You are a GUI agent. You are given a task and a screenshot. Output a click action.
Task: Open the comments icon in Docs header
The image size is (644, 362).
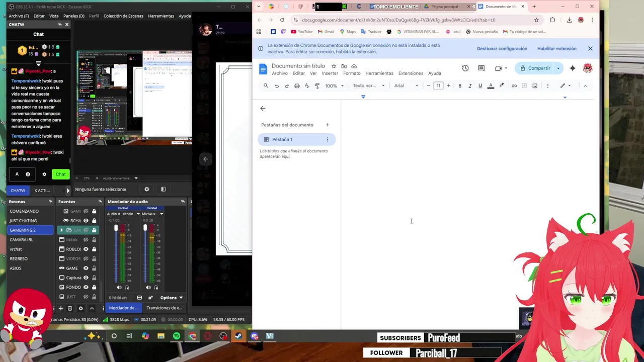coord(481,68)
